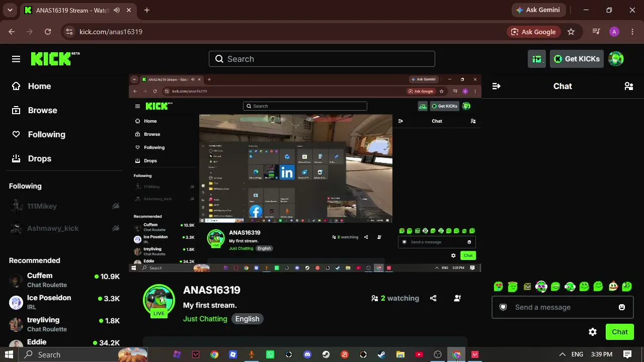Screen dimensions: 644x362
Task: Open the Kick hamburger sidebar menu
Action: 16,59
